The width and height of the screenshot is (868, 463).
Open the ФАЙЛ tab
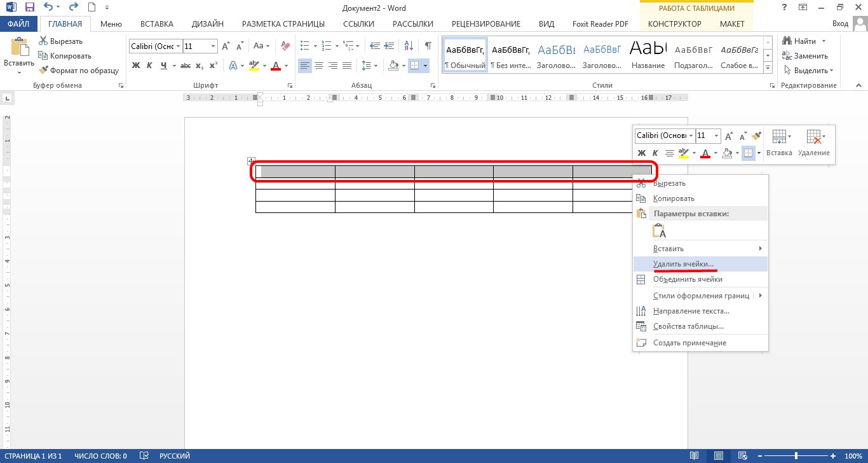[18, 24]
